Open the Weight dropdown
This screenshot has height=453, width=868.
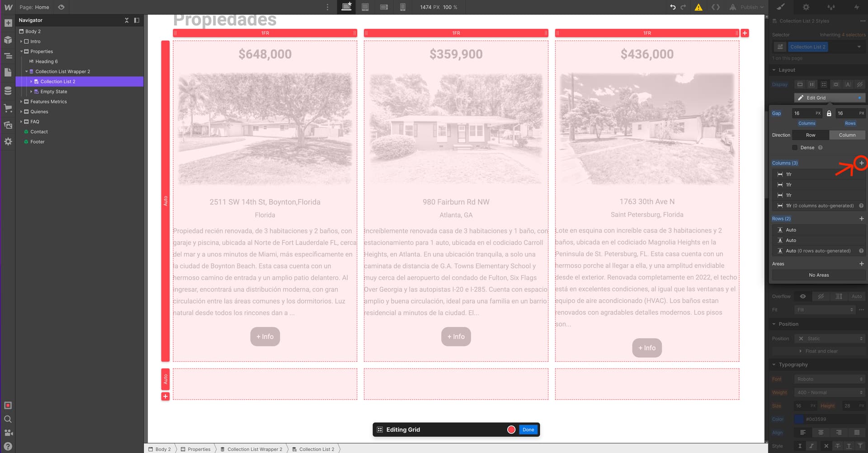coord(830,392)
